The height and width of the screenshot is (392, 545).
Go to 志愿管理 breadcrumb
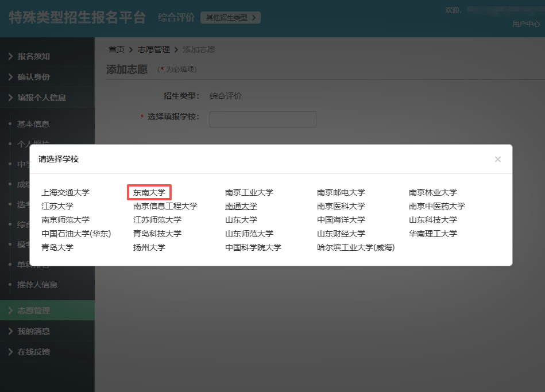click(x=154, y=50)
